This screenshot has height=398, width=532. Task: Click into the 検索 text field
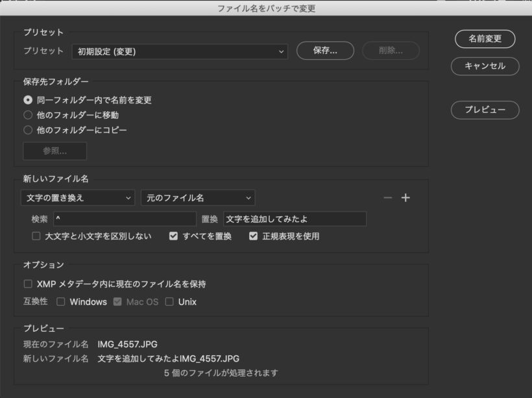click(x=124, y=219)
